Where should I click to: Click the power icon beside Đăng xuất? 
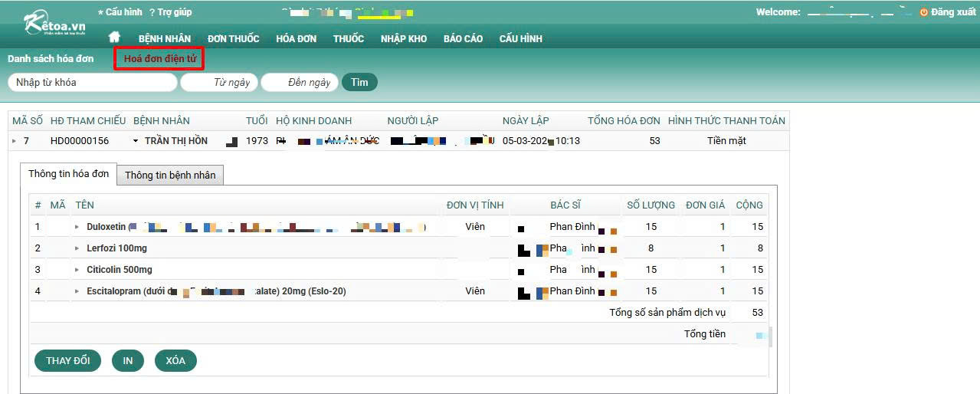[923, 12]
